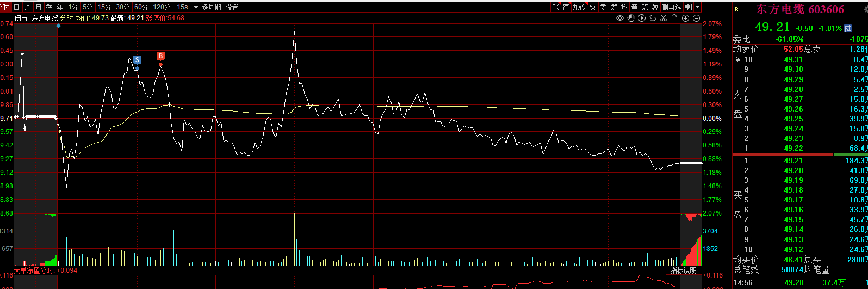The width and height of the screenshot is (868, 289).
Task: Click the arrow-to-bar icon after 删自选
Action: (689, 7)
